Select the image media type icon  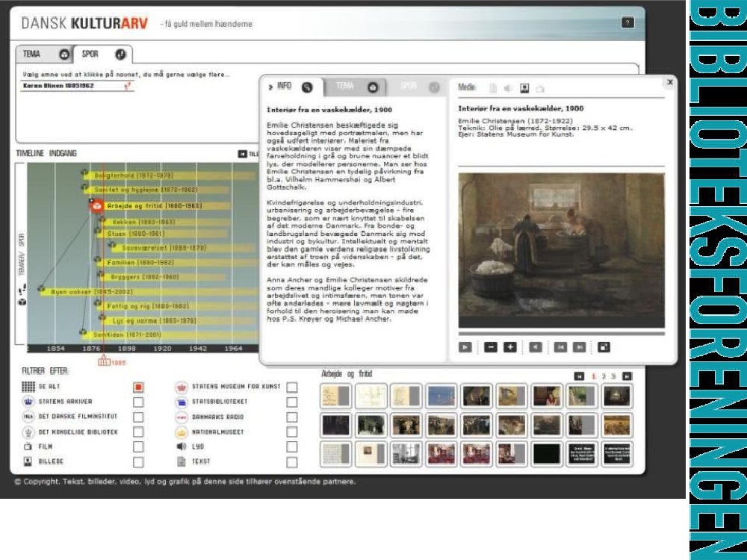(524, 88)
